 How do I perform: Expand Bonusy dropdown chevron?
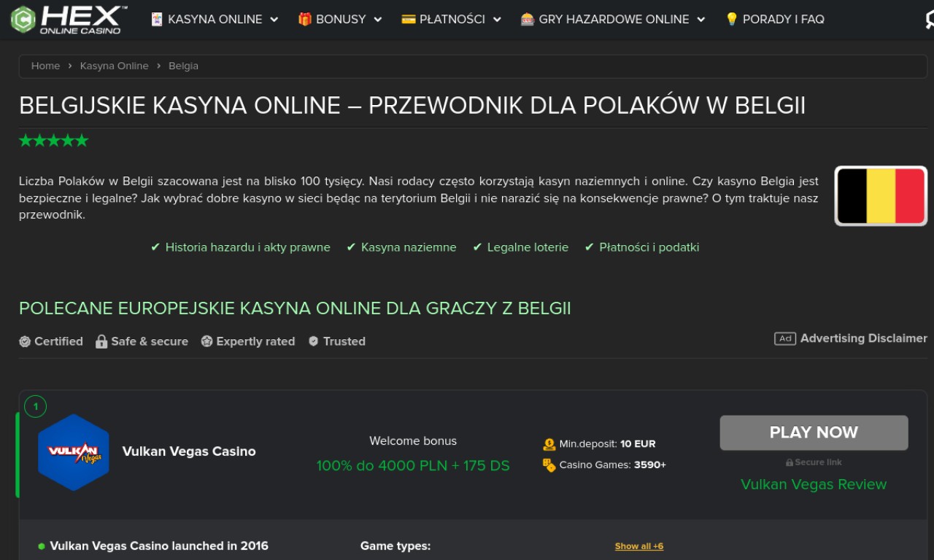(378, 20)
